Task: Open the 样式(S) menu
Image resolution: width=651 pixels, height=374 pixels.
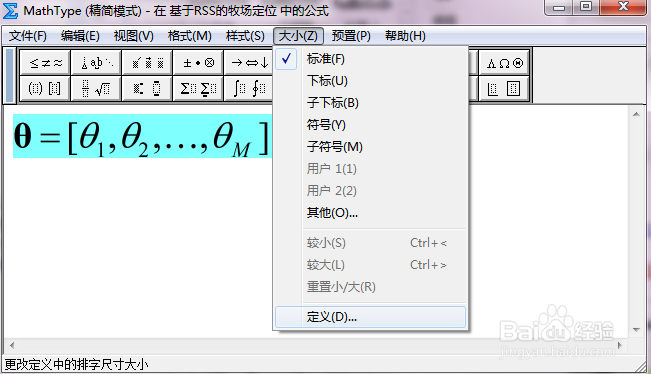Action: 245,36
